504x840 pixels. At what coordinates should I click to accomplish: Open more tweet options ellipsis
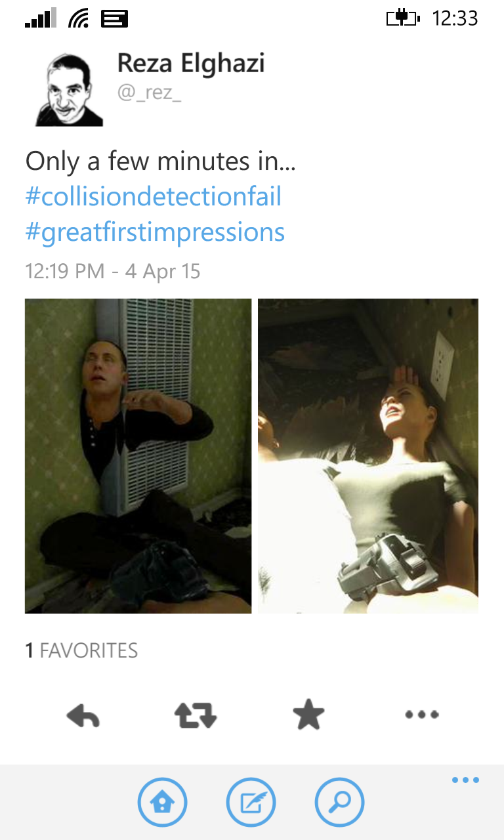coord(421,715)
